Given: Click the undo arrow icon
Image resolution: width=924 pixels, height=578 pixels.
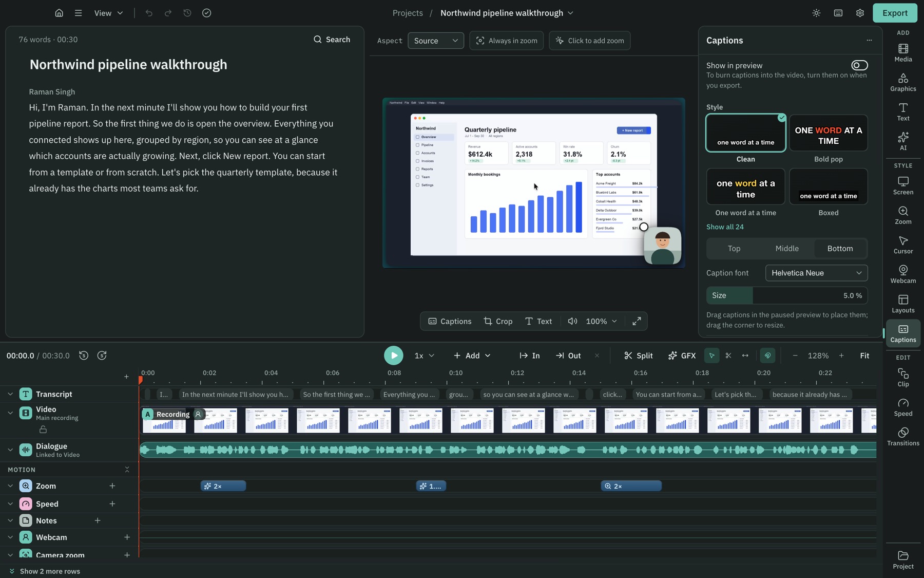Looking at the screenshot, I should 149,13.
